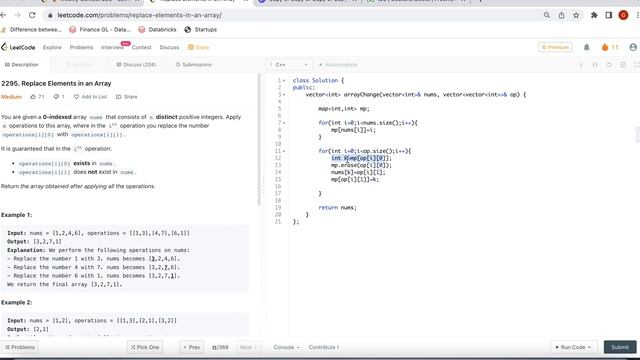Click code line 12 in editor
The image size is (640, 360).
[x=361, y=158]
